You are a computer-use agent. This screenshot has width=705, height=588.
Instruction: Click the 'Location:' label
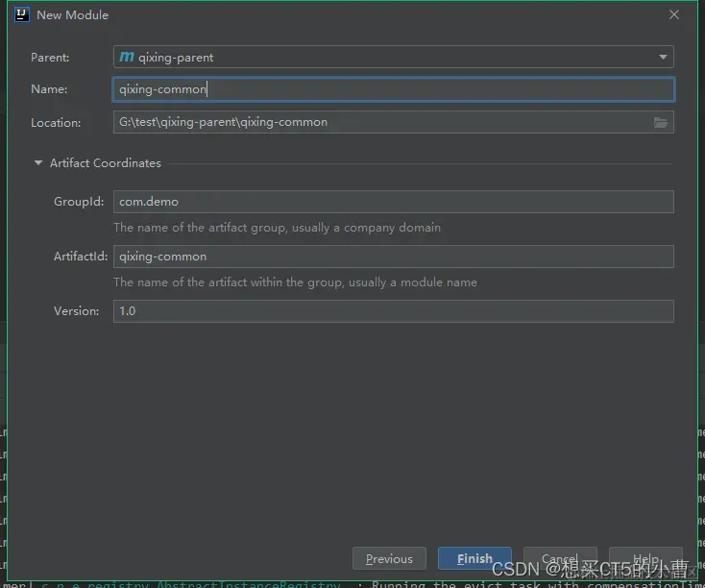coord(56,123)
